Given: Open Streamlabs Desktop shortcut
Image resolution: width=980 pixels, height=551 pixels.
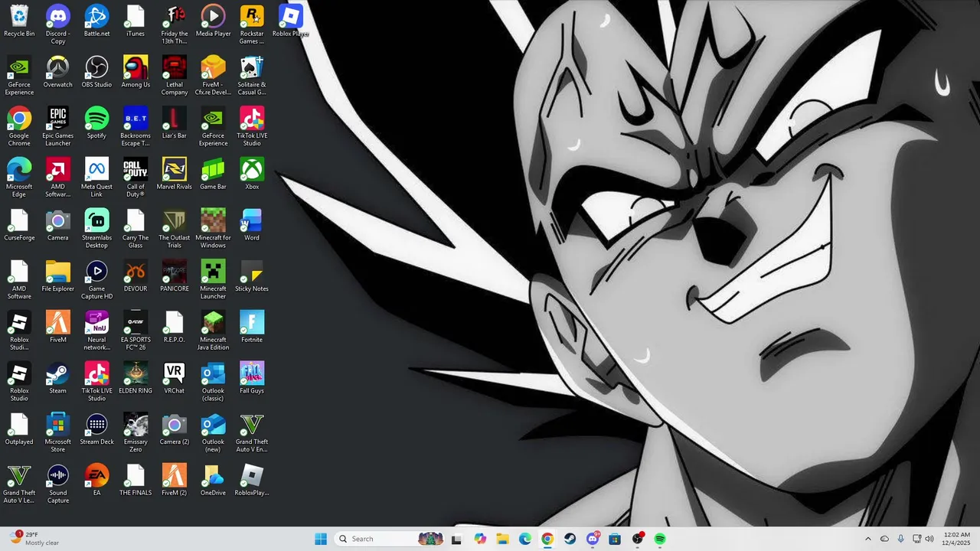Looking at the screenshot, I should pos(96,230).
